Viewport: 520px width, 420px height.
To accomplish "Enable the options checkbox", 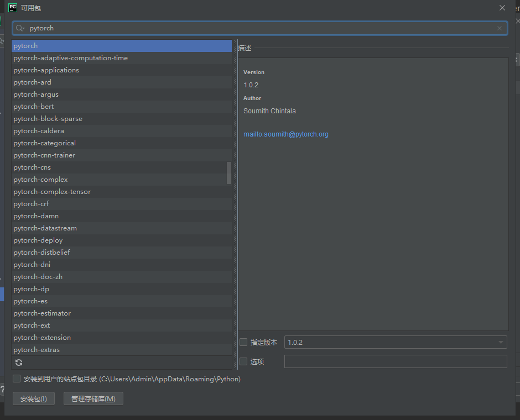I will pos(243,361).
